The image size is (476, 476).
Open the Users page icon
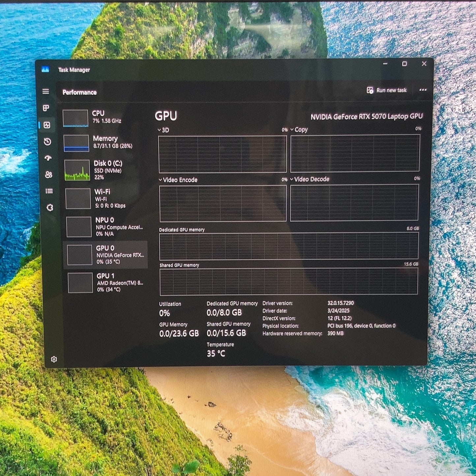pos(49,175)
